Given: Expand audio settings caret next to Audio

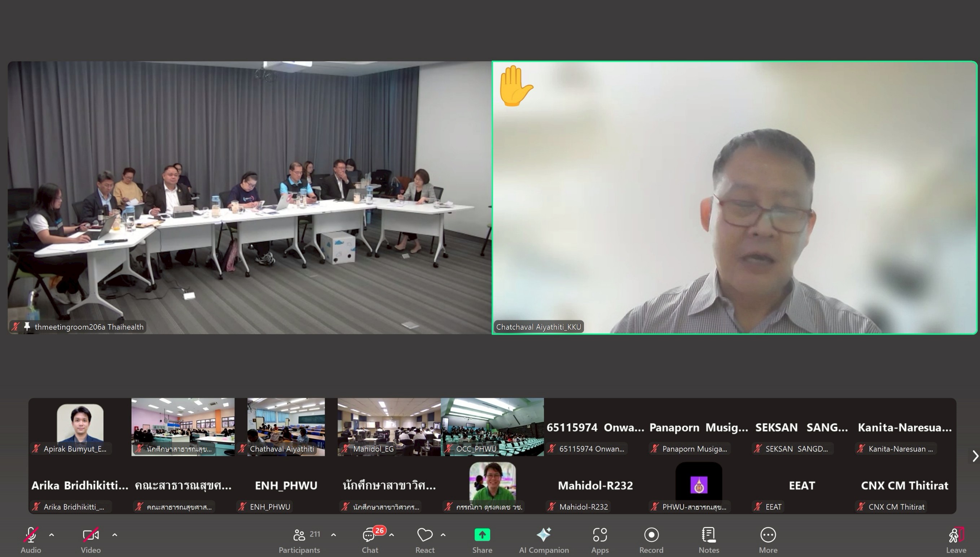Looking at the screenshot, I should click(52, 535).
